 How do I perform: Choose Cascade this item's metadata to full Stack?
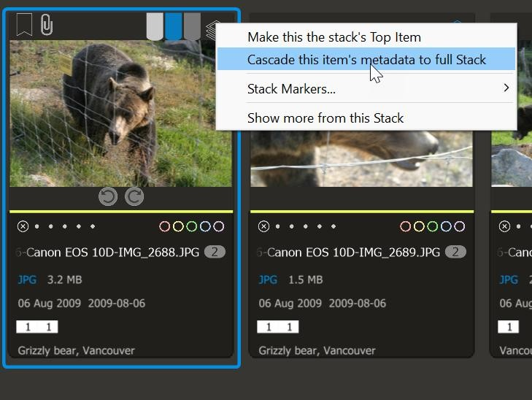click(366, 59)
